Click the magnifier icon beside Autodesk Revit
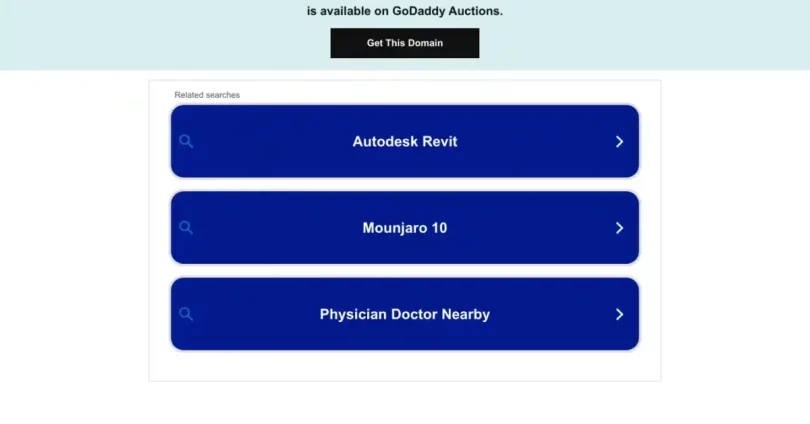This screenshot has height=424, width=810. coord(186,142)
